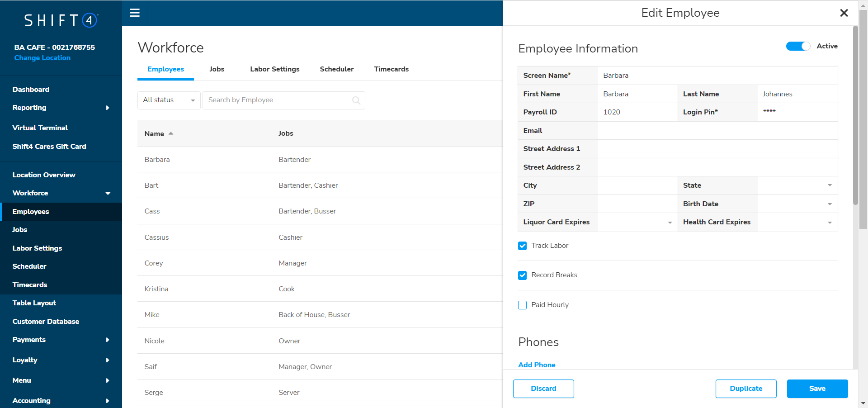Select the Cassius employee row
This screenshot has width=868, height=408.
[x=320, y=237]
